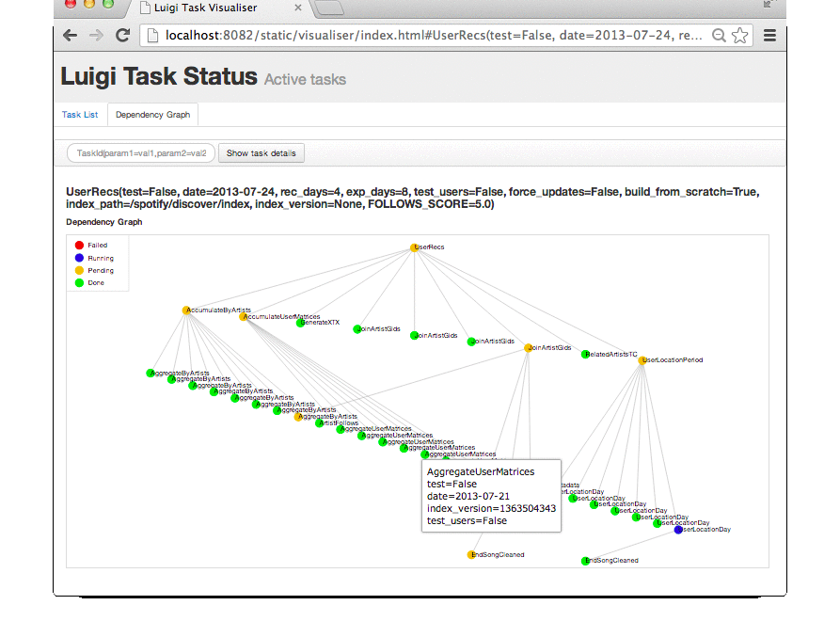Select the UserRecs root node
The image size is (840, 621).
click(414, 247)
